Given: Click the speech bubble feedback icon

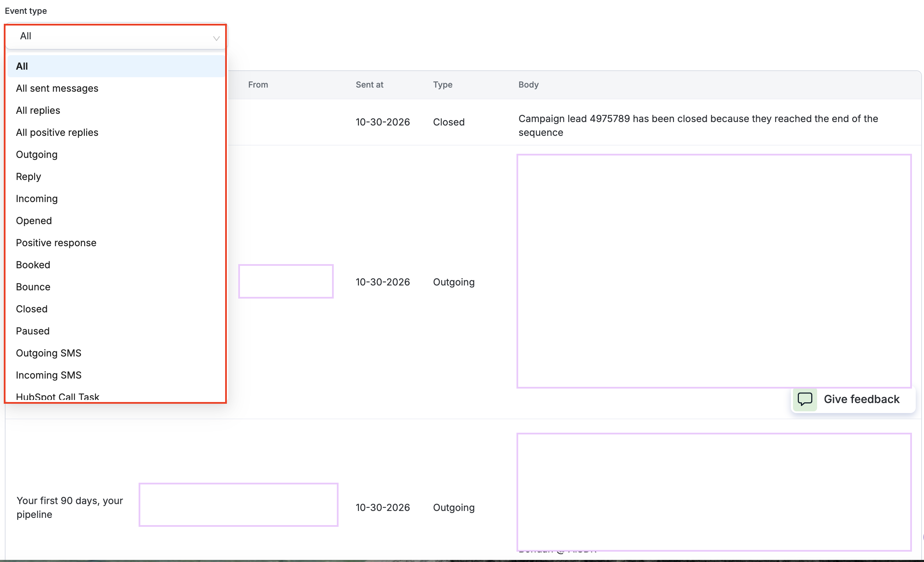Looking at the screenshot, I should [x=805, y=400].
